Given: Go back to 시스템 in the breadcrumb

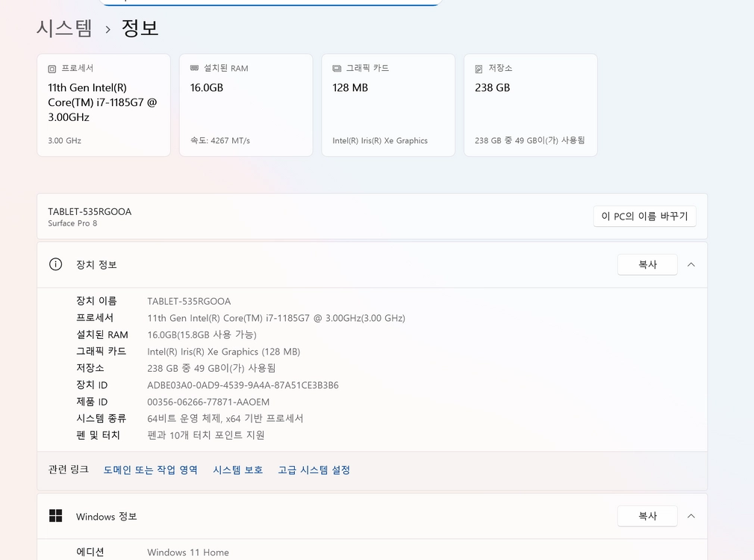Looking at the screenshot, I should (x=64, y=28).
